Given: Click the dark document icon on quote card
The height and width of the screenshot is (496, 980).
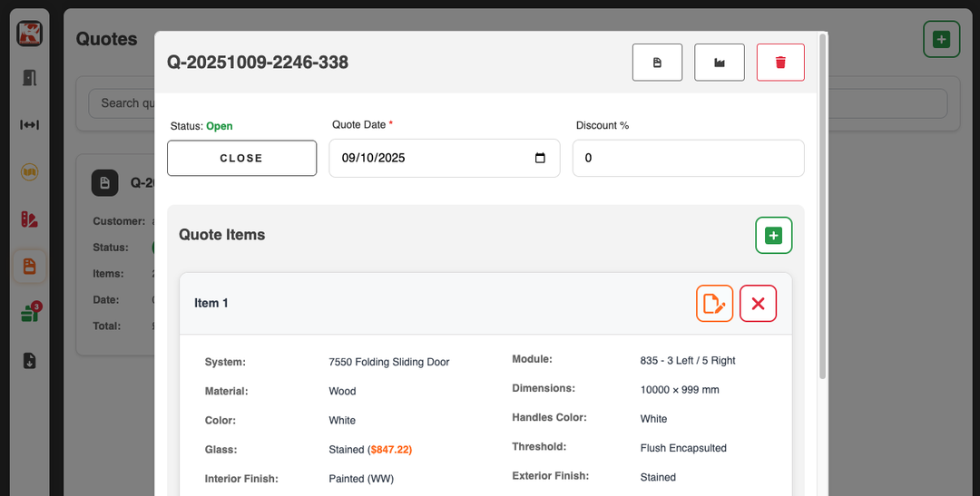Looking at the screenshot, I should 105,183.
